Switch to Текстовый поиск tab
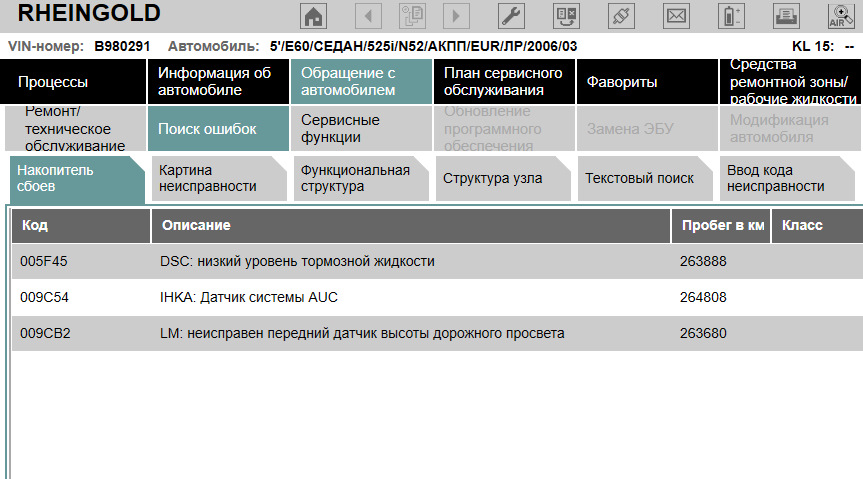863x479 pixels. point(645,178)
